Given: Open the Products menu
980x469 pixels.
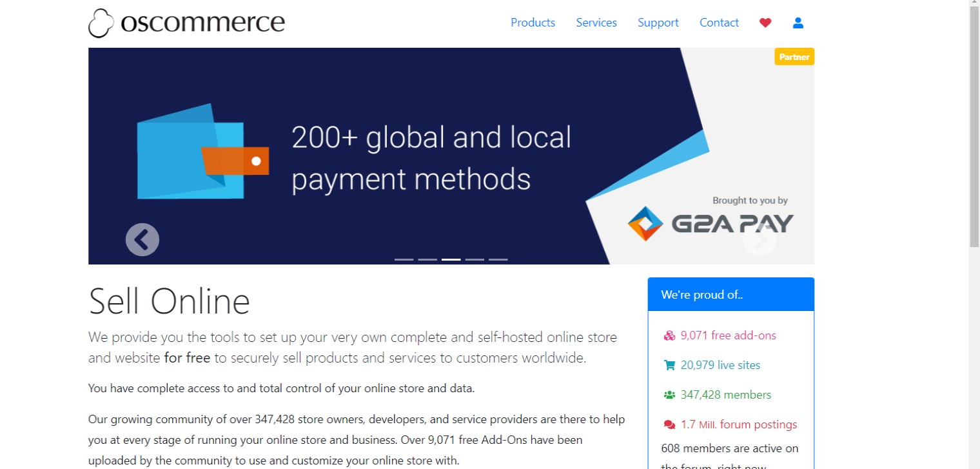Looking at the screenshot, I should pyautogui.click(x=533, y=23).
